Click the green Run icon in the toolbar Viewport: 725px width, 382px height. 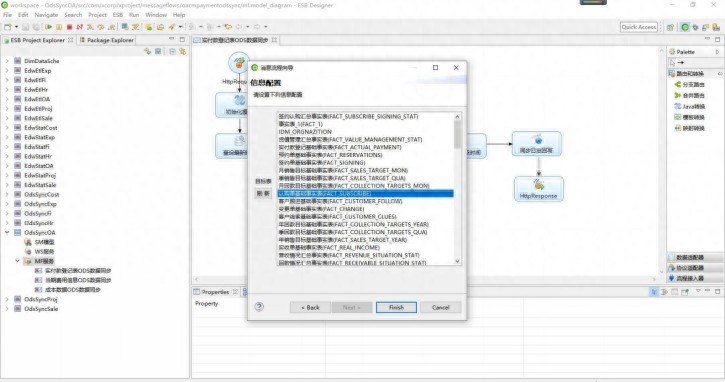(x=49, y=27)
